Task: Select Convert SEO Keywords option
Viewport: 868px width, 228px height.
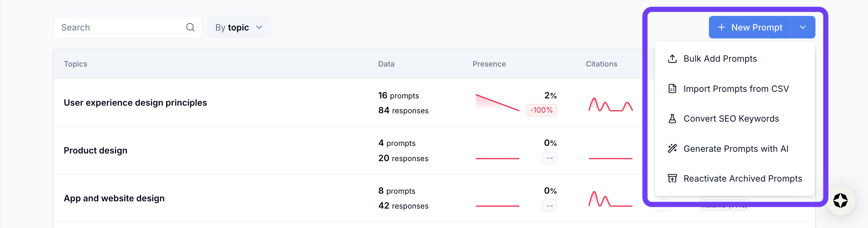Action: [731, 119]
